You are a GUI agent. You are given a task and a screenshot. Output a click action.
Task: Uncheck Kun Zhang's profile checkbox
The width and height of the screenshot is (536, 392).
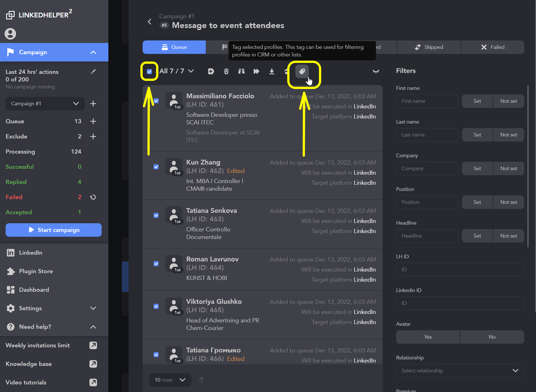156,167
